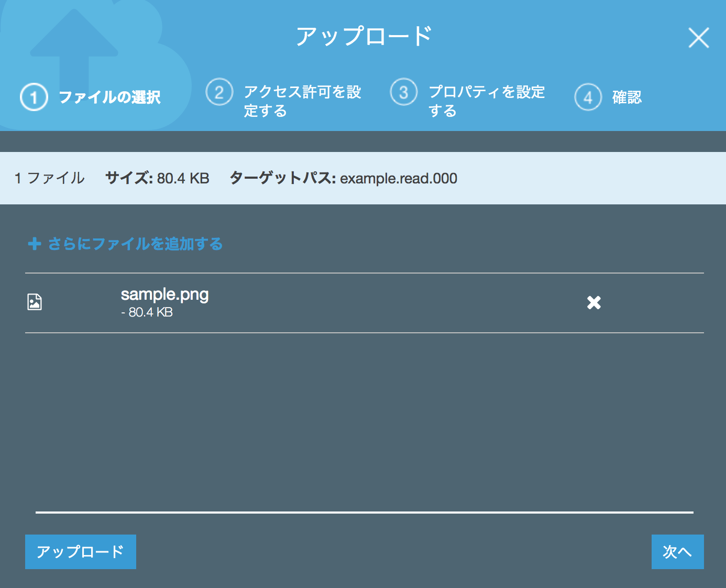This screenshot has width=726, height=588.
Task: Close the upload dialog with the X
Action: pos(698,37)
